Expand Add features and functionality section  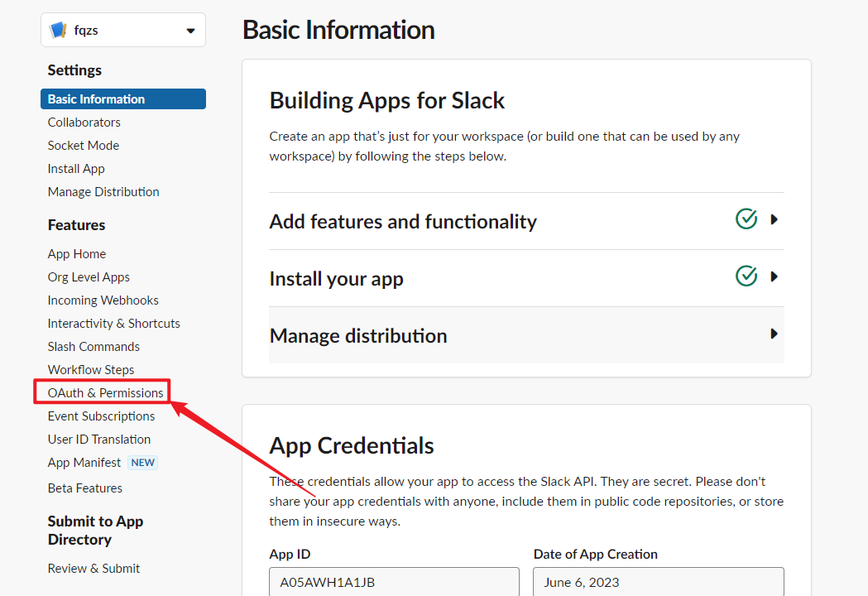click(x=774, y=220)
